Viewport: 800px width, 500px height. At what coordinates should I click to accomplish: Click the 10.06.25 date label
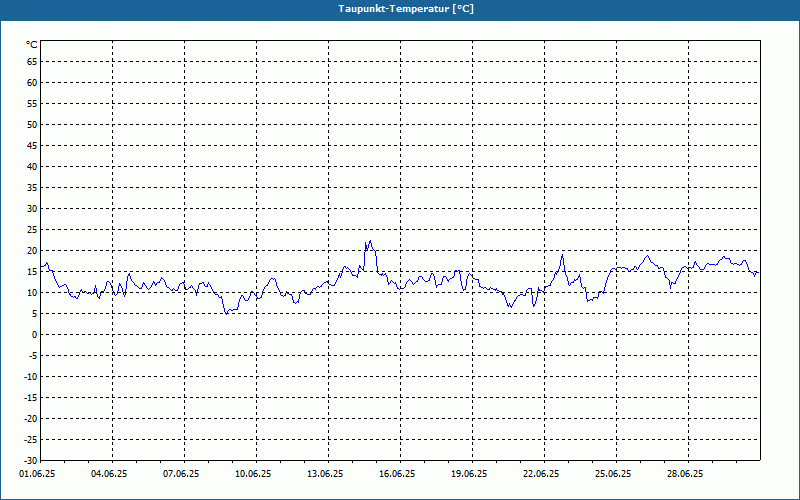(x=253, y=474)
